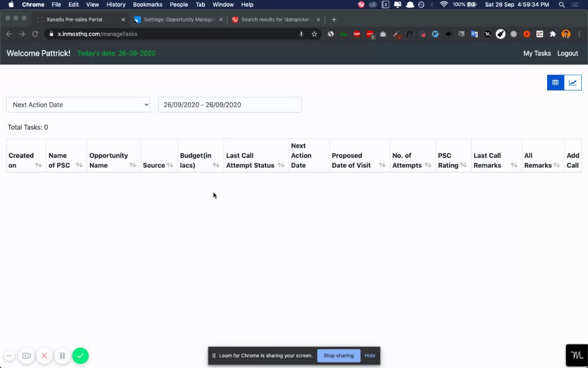
Task: Sort by Proposed Date of Visit
Action: 382,165
